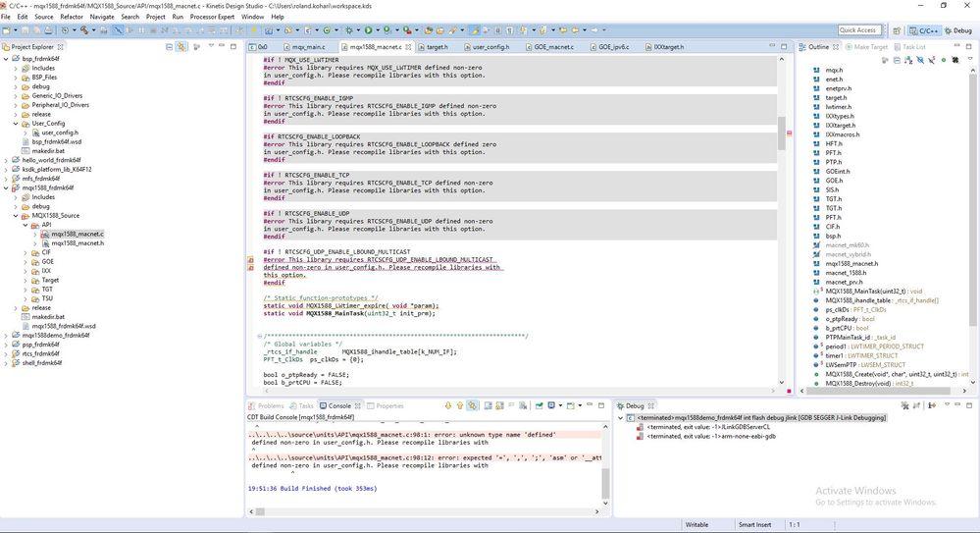Click the Print toolbar icon

49,30
